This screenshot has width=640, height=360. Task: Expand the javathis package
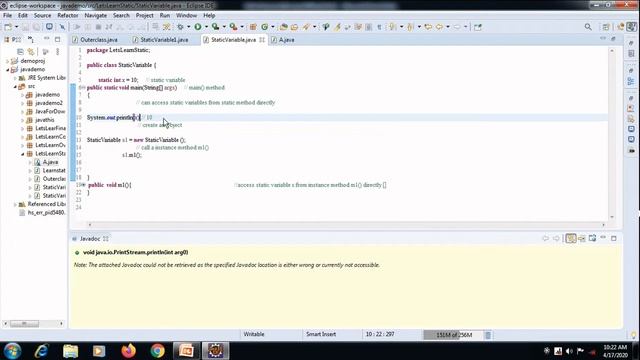tap(22, 120)
